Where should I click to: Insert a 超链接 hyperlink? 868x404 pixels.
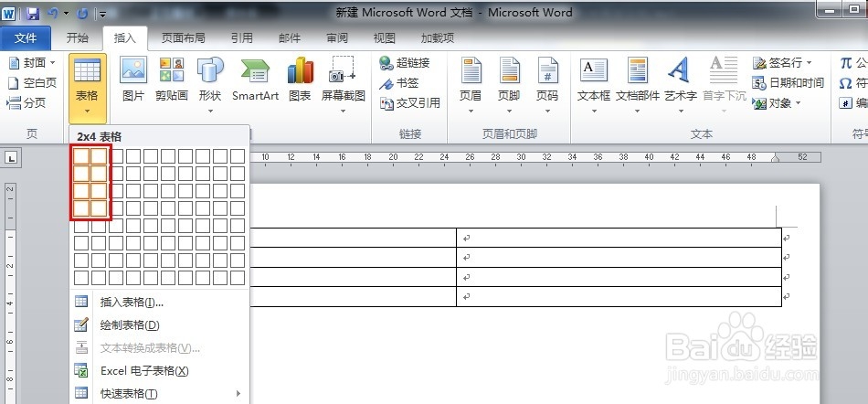(x=405, y=63)
